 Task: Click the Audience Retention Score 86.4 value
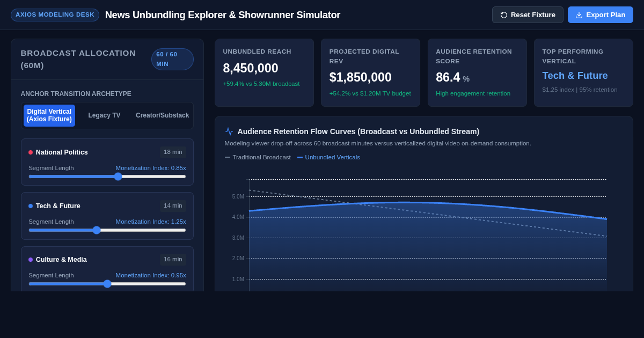(448, 77)
